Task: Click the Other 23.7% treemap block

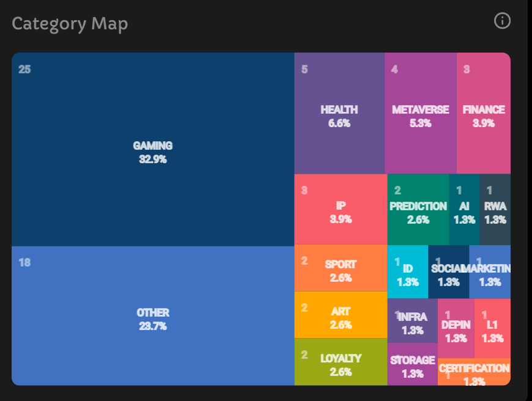Action: coord(153,316)
